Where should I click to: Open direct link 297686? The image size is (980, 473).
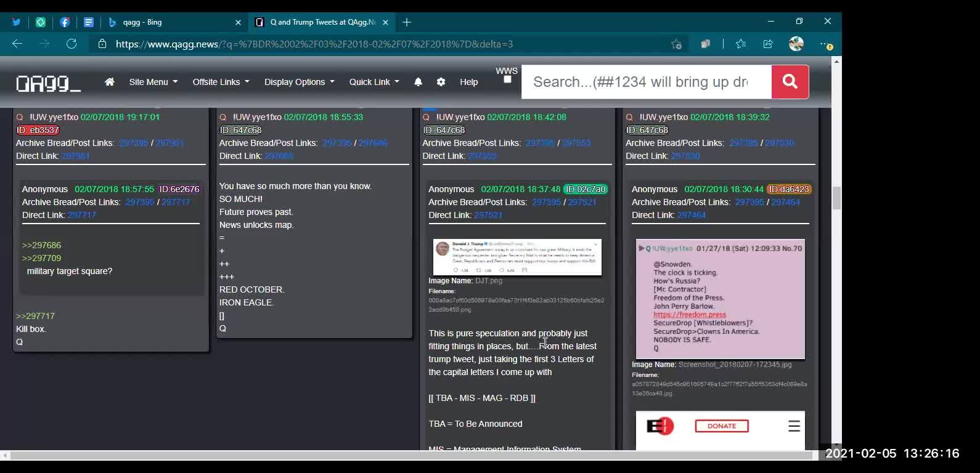coord(279,156)
